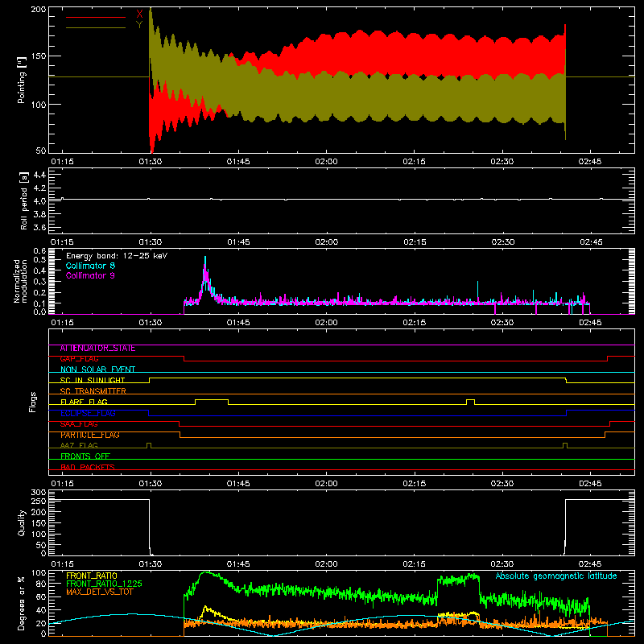Click the 3.6 tick on the Roll period axis
This screenshot has width=644, height=644.
coord(39,227)
